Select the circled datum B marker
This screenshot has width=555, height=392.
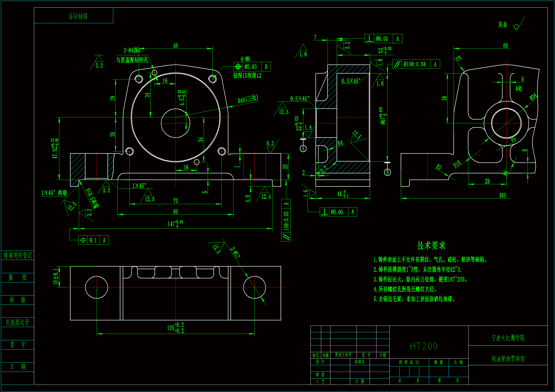(x=387, y=172)
